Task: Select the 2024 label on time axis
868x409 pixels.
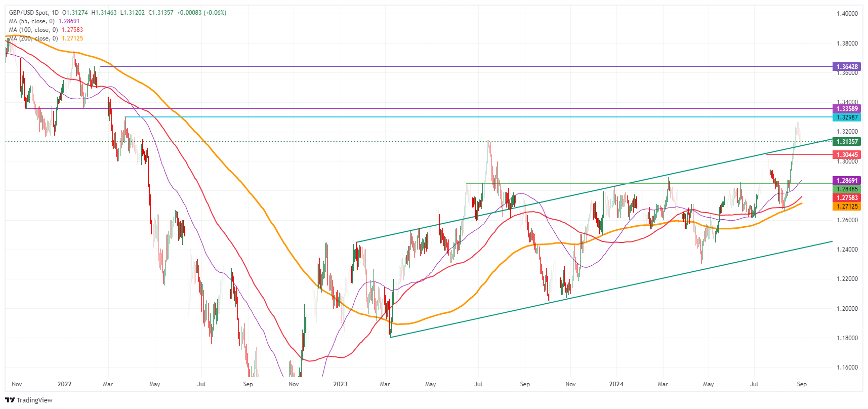Action: 616,384
